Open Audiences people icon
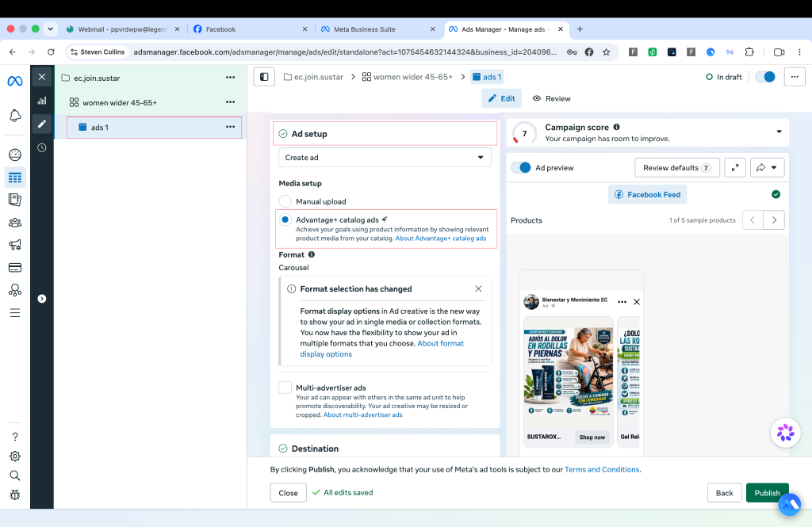The height and width of the screenshot is (527, 812). point(15,223)
